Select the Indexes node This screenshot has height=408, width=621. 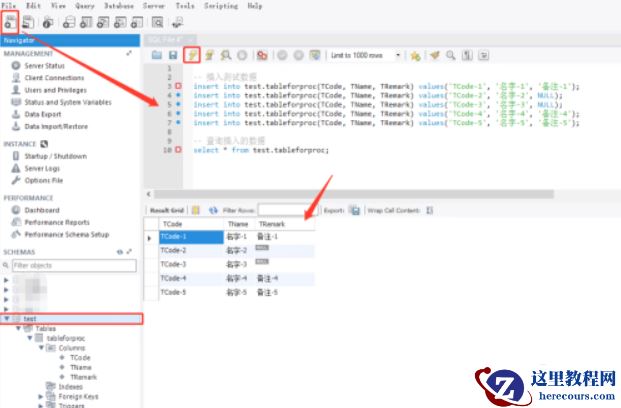click(70, 386)
